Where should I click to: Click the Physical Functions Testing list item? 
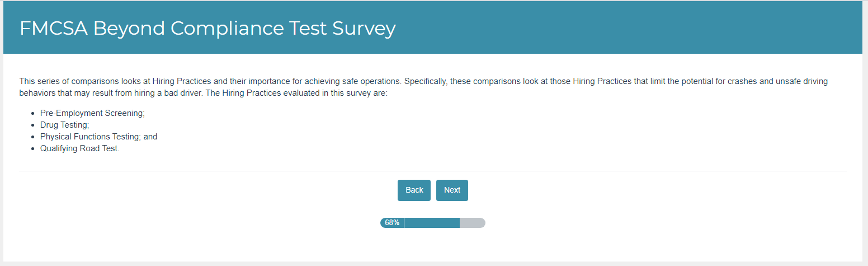pos(98,137)
